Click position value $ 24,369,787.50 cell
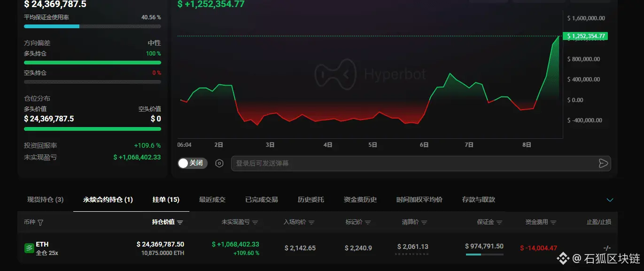The height and width of the screenshot is (271, 644). [160, 244]
